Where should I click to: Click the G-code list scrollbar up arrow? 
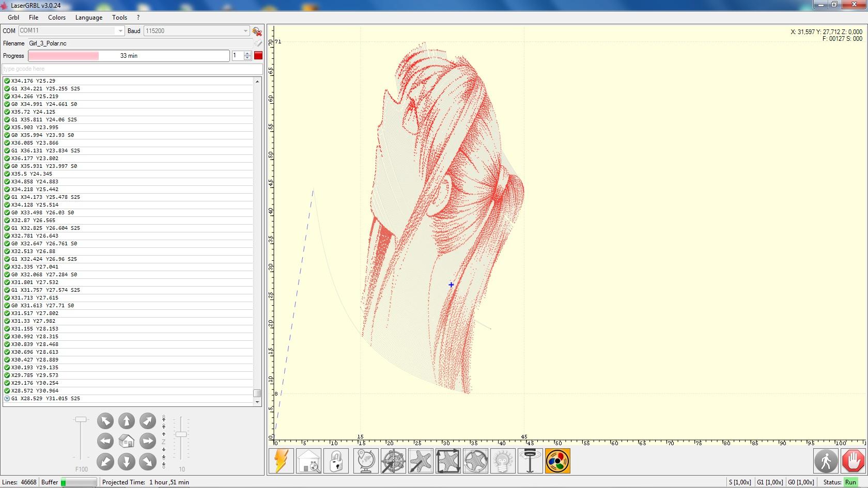257,81
